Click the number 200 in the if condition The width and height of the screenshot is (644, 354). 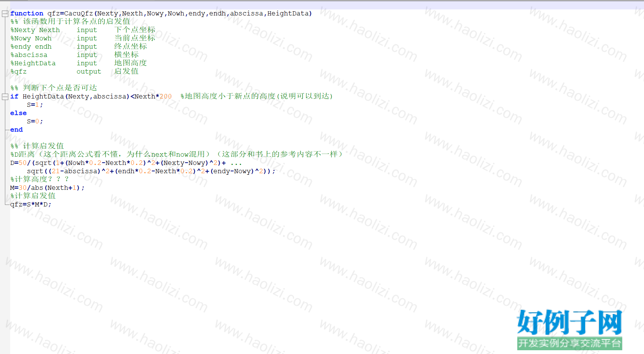click(x=166, y=96)
